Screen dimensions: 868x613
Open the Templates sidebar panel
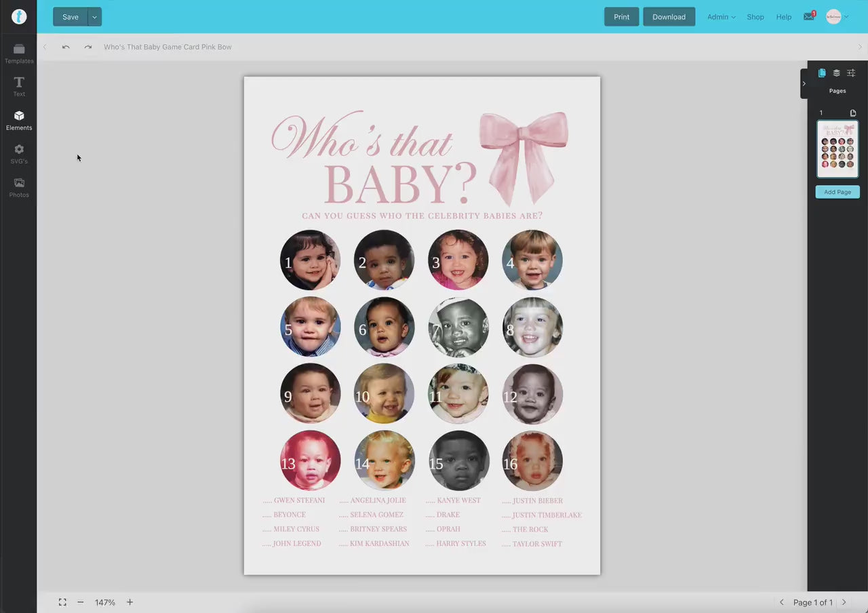click(19, 54)
